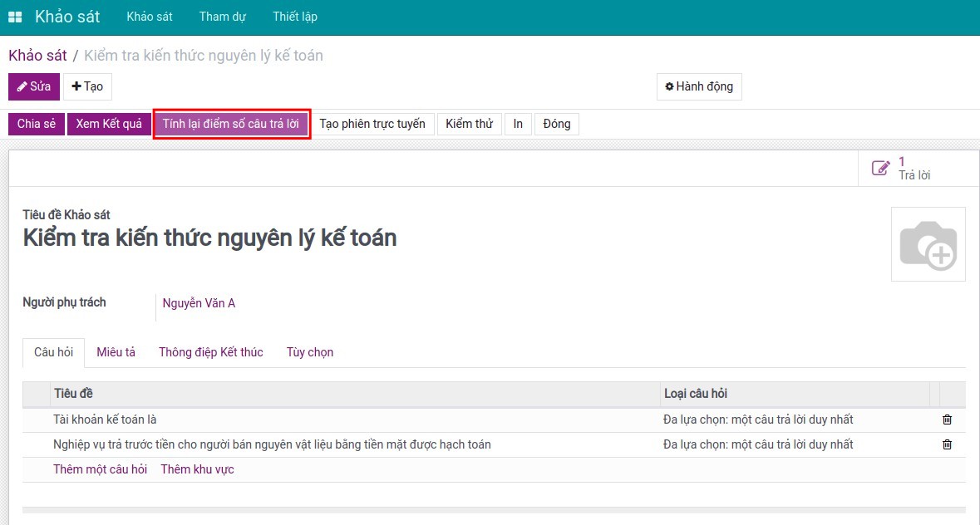
Task: Go back via Khảo sát breadcrumb link
Action: (37, 56)
